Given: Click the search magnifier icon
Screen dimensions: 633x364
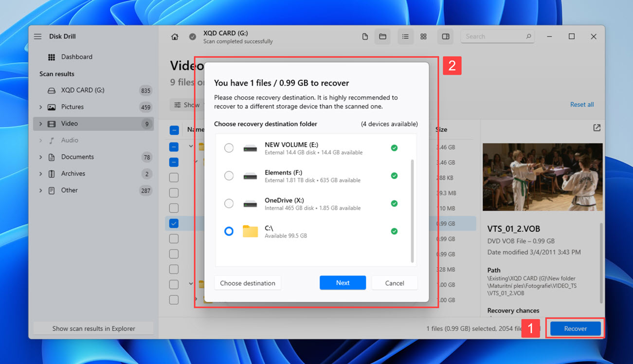Looking at the screenshot, I should point(528,36).
